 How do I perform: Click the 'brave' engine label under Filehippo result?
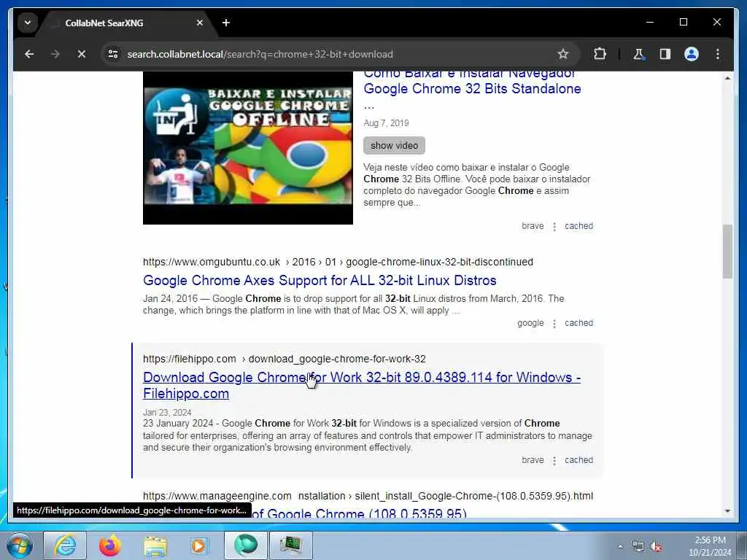pos(533,460)
